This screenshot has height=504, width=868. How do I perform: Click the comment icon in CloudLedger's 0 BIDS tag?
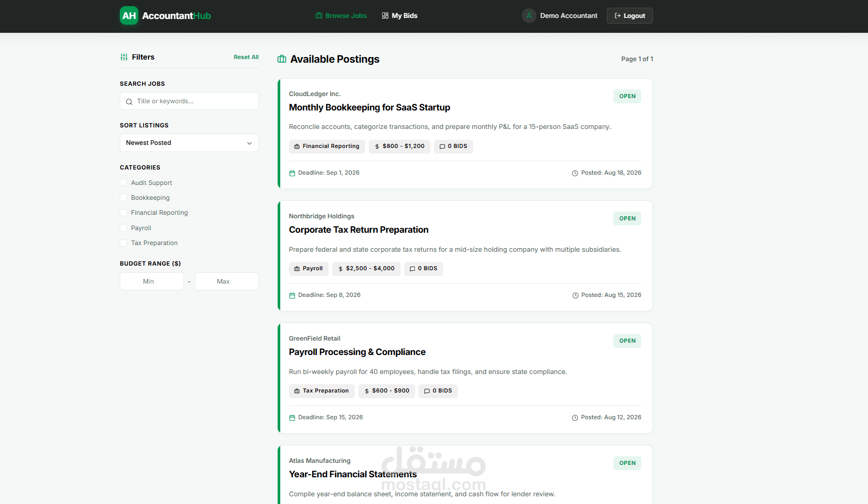442,146
